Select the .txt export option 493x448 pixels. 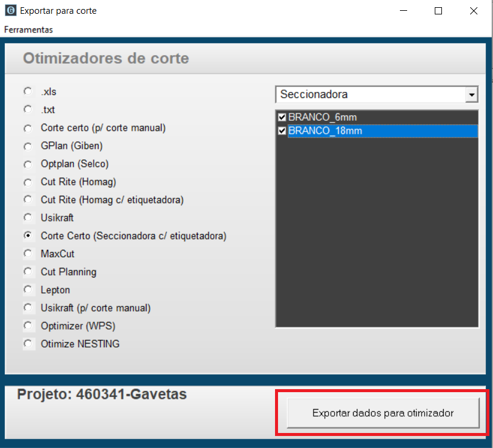tap(28, 109)
